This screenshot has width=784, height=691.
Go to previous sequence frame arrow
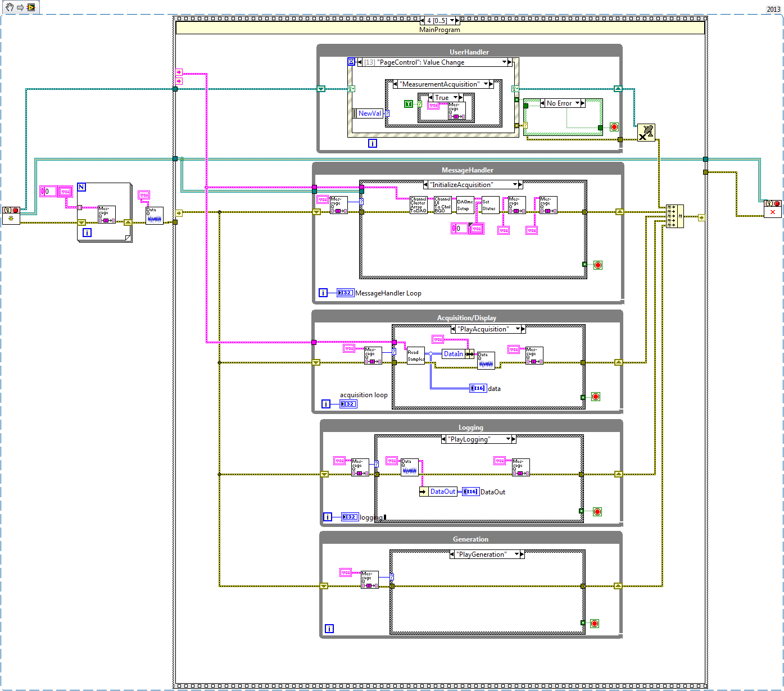tap(423, 21)
